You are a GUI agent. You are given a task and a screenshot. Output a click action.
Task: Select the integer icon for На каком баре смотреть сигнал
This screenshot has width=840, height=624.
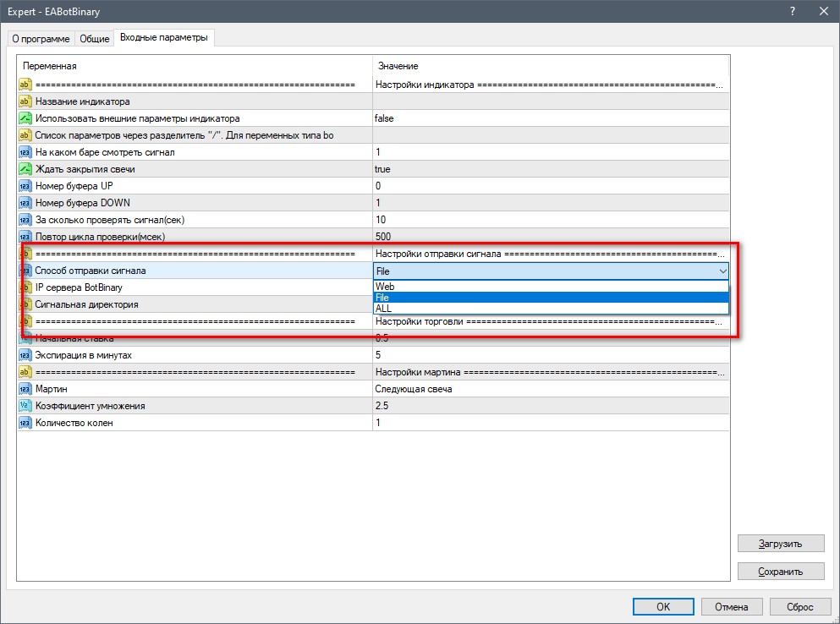tap(25, 152)
